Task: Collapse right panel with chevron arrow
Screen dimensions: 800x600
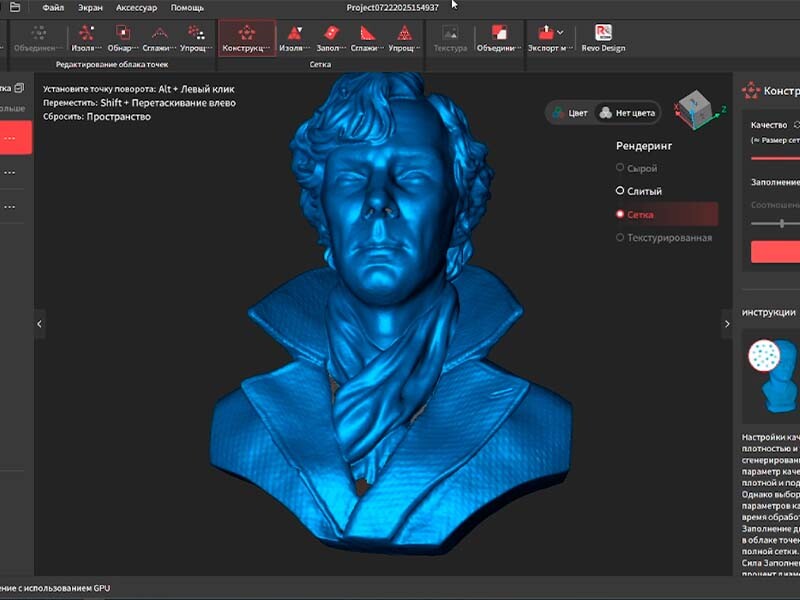Action: coord(727,324)
